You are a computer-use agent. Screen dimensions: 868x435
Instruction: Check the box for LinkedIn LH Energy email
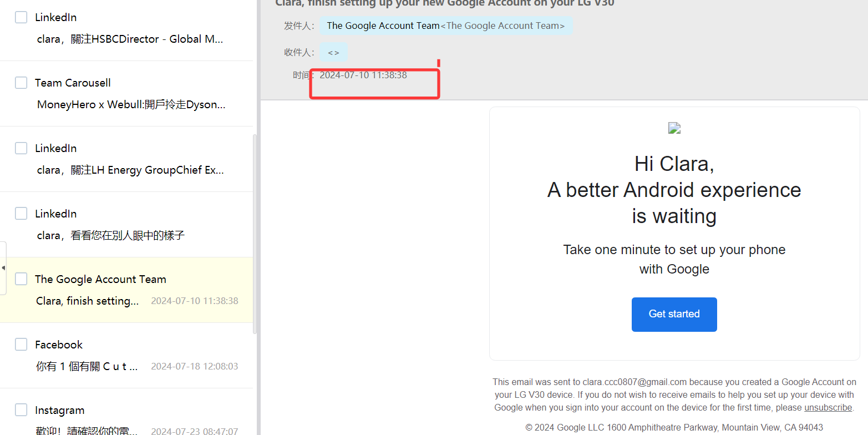pyautogui.click(x=21, y=148)
